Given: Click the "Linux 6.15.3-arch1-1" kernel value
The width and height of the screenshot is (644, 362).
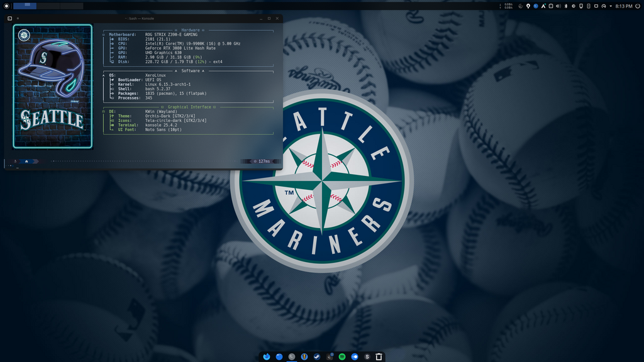Looking at the screenshot, I should [167, 84].
